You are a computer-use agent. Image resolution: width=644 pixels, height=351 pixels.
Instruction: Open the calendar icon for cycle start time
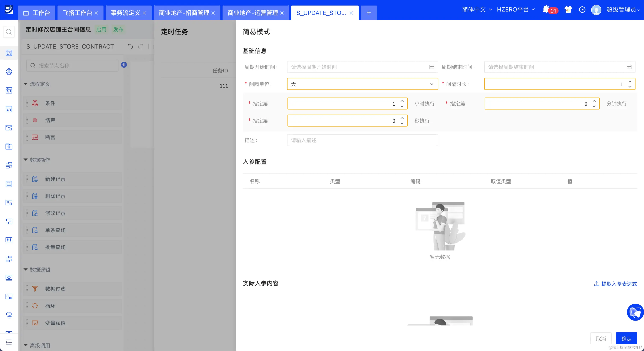click(x=432, y=67)
